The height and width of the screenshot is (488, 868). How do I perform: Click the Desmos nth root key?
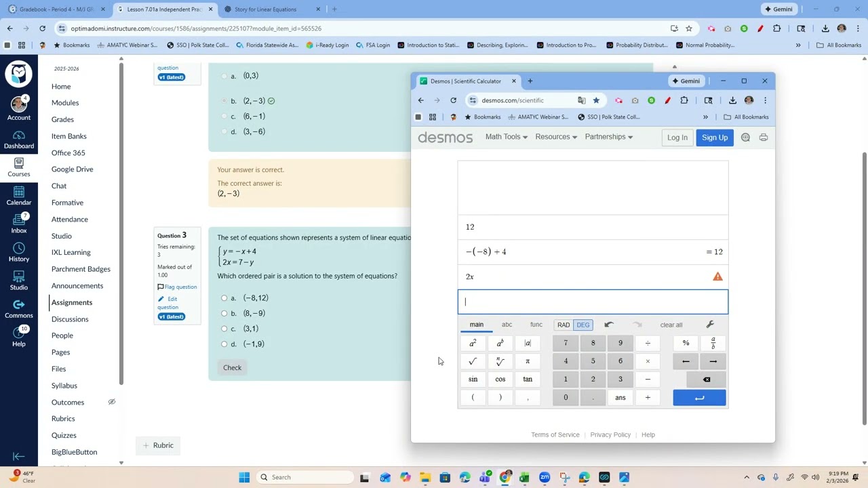(500, 361)
